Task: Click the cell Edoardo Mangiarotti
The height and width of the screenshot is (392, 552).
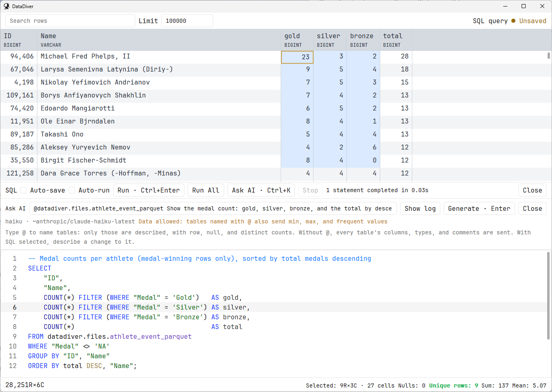Action: [x=159, y=108]
